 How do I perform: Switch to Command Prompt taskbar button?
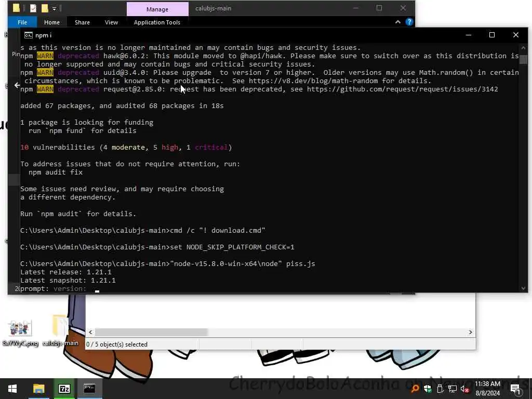89,389
